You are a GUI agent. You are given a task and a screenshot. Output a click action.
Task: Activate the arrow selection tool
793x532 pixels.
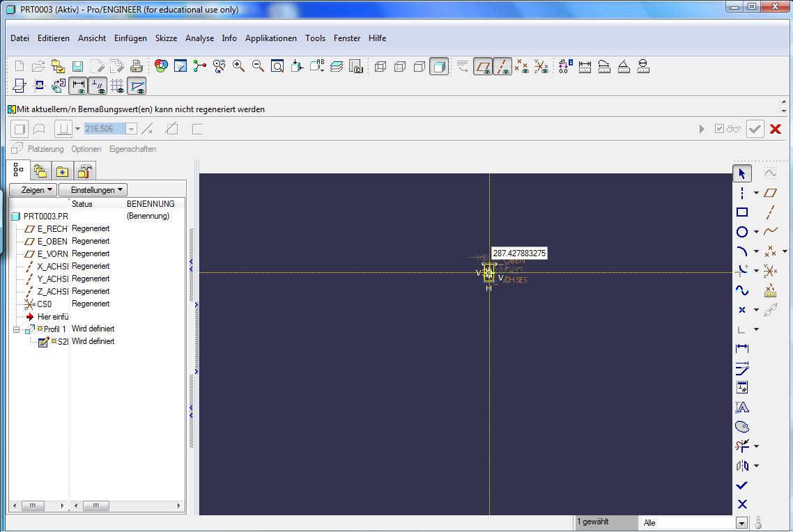point(742,173)
